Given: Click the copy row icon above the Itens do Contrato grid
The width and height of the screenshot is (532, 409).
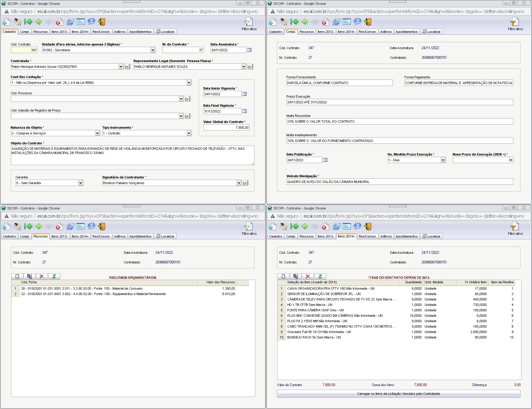Looking at the screenshot, I should coord(296,276).
